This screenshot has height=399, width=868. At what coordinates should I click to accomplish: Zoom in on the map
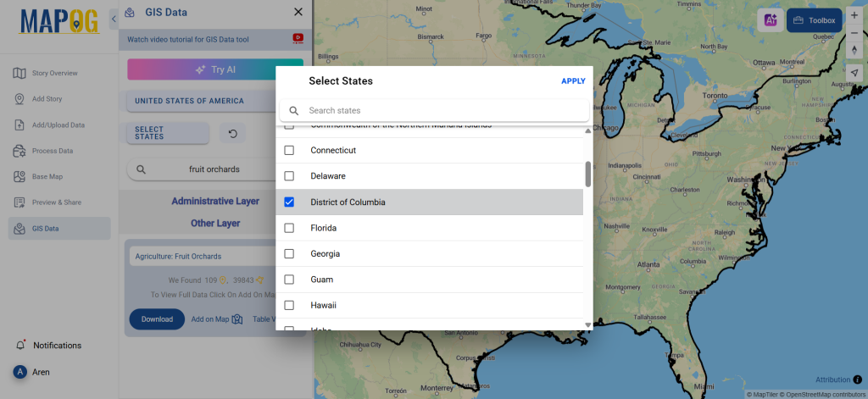(x=854, y=15)
